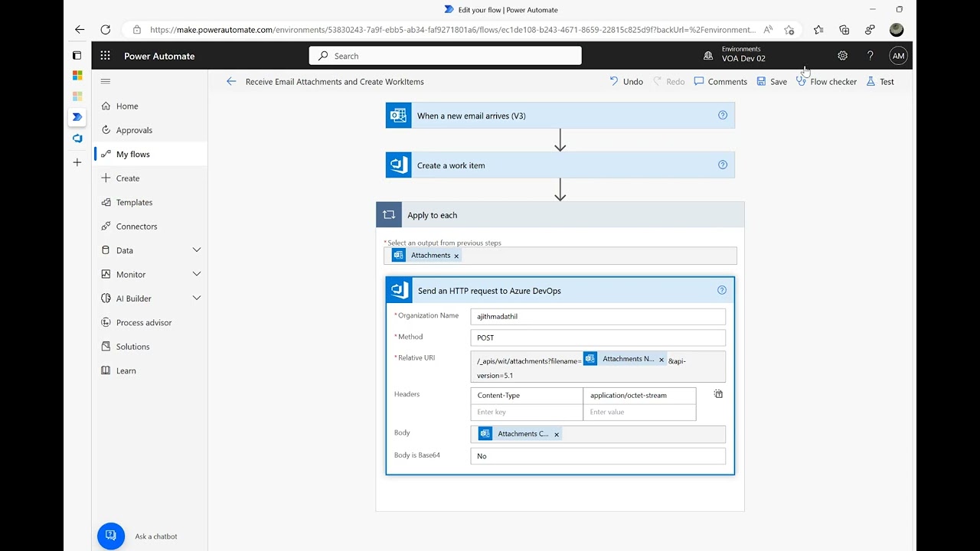The height and width of the screenshot is (551, 980).
Task: Edit the application/octet-stream header value
Action: coord(639,396)
